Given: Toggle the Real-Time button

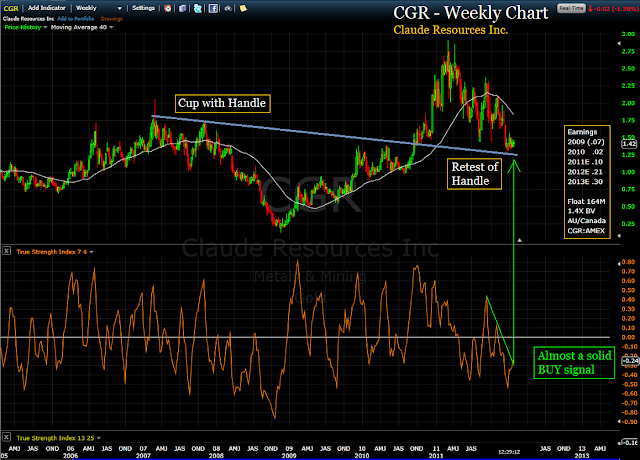Looking at the screenshot, I should point(571,8).
